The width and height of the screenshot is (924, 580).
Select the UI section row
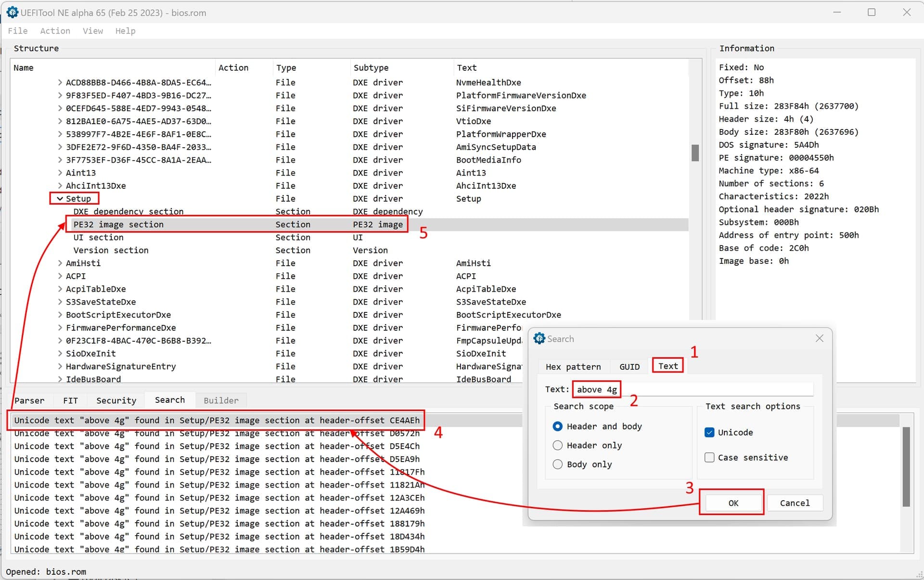tap(349, 237)
